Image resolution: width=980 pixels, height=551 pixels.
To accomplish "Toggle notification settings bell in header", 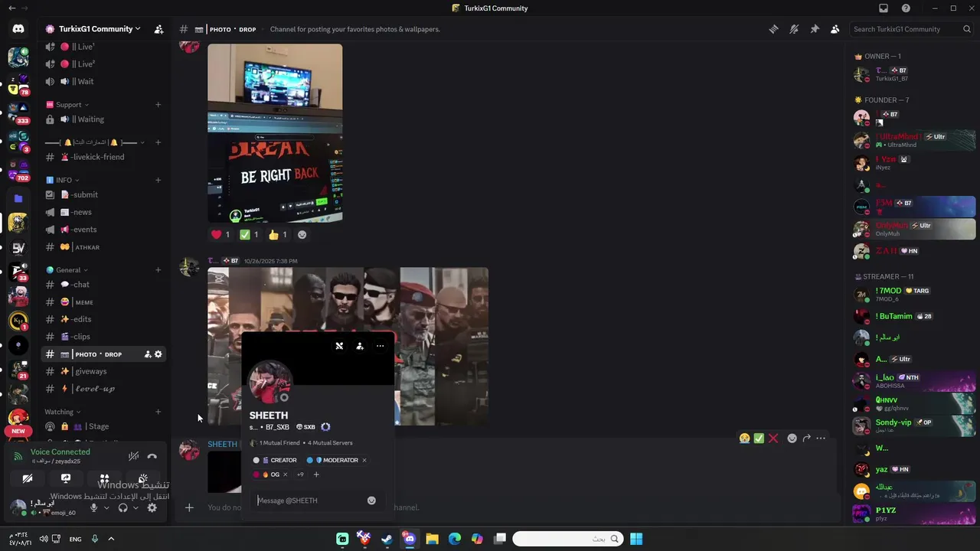I will click(x=794, y=29).
